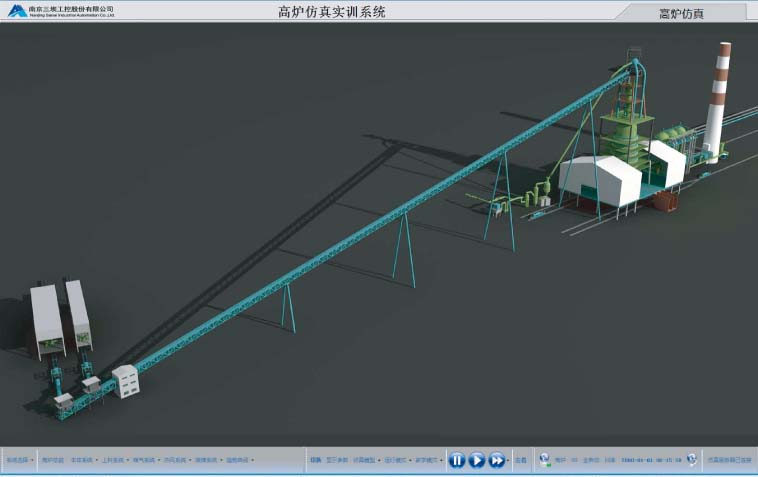Image resolution: width=758 pixels, height=477 pixels.
Task: Click the server connection icon near the timestamp
Action: [x=691, y=460]
